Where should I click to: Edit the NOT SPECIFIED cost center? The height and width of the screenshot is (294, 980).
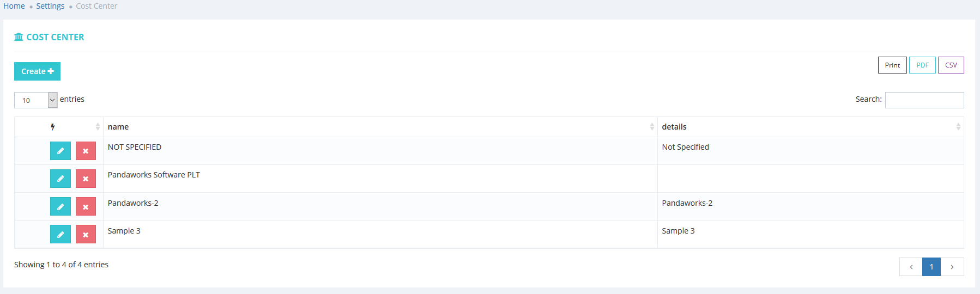point(61,151)
